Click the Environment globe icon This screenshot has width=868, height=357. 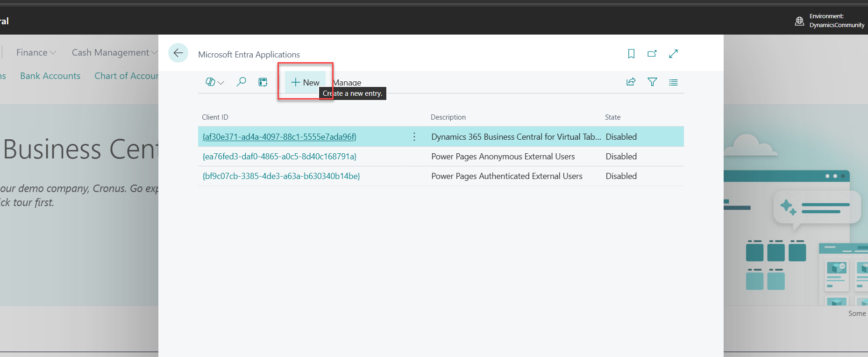point(799,21)
